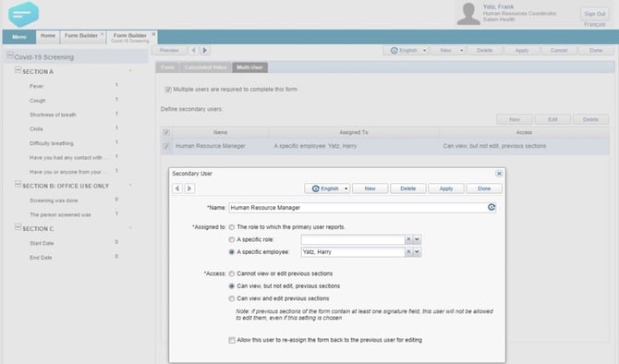Click Delete in Secondary User dialog

point(407,188)
